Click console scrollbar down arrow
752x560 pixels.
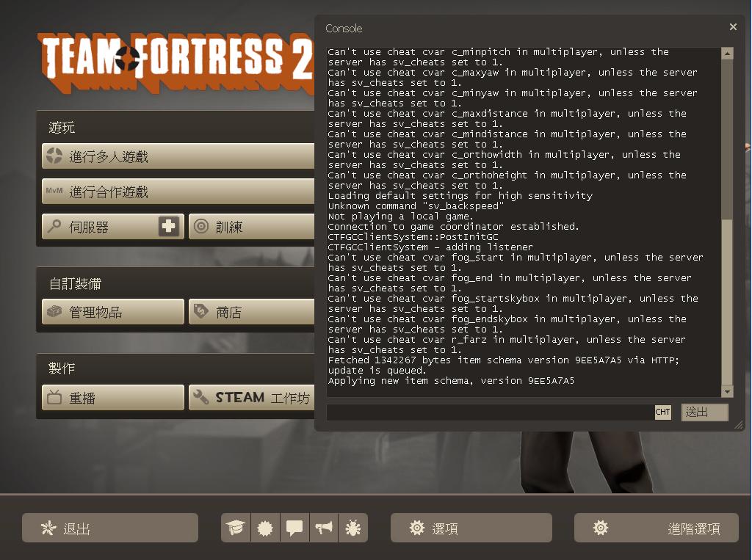click(727, 392)
